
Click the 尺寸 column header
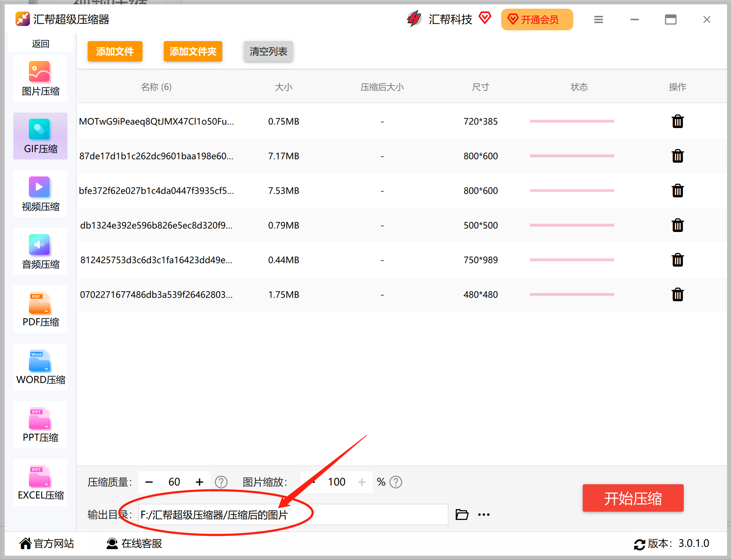click(x=481, y=87)
